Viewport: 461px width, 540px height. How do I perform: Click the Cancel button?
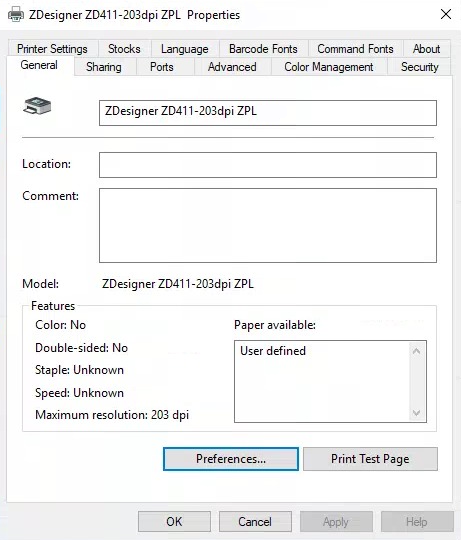pos(255,521)
